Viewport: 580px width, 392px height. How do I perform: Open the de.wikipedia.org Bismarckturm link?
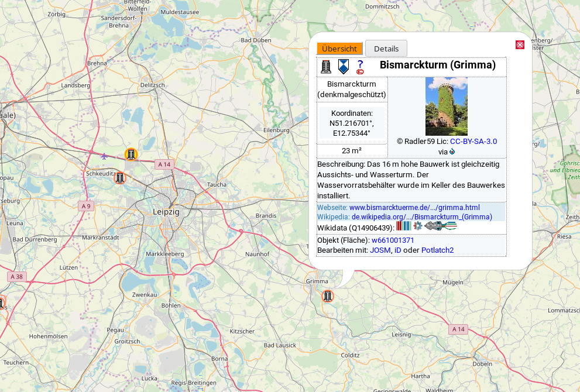click(x=421, y=216)
